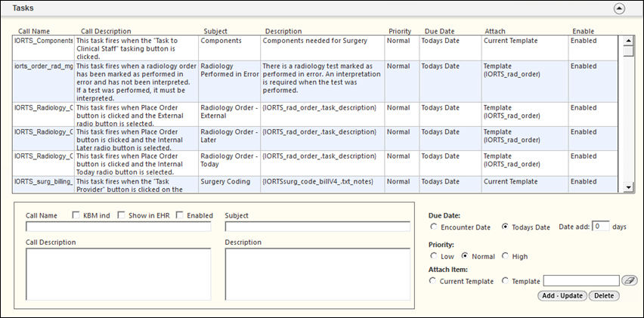Check the KBM ind checkbox
This screenshot has height=318, width=644.
(x=76, y=215)
